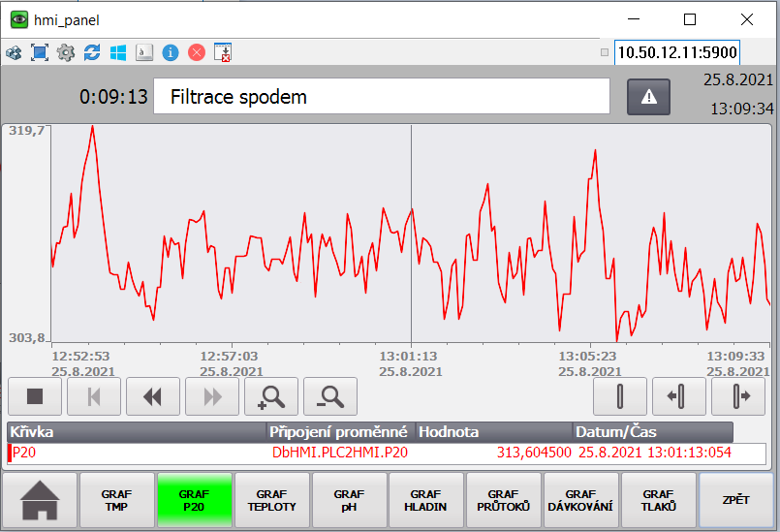The height and width of the screenshot is (532, 780).
Task: Click the IP address input field
Action: (x=676, y=52)
